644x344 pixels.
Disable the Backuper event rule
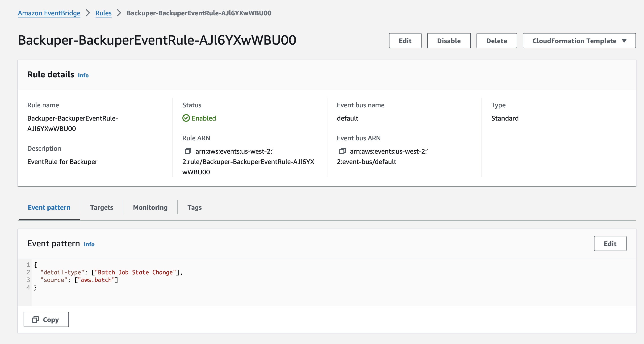point(449,41)
